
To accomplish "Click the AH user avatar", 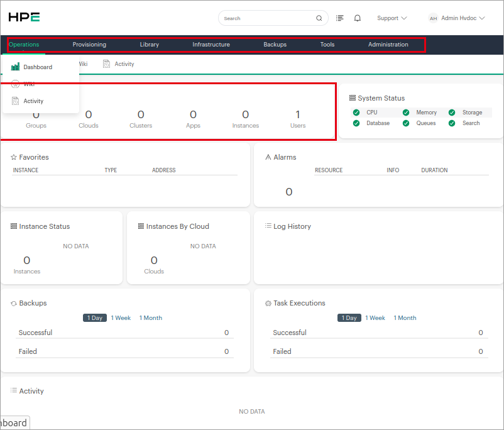I will [x=433, y=18].
